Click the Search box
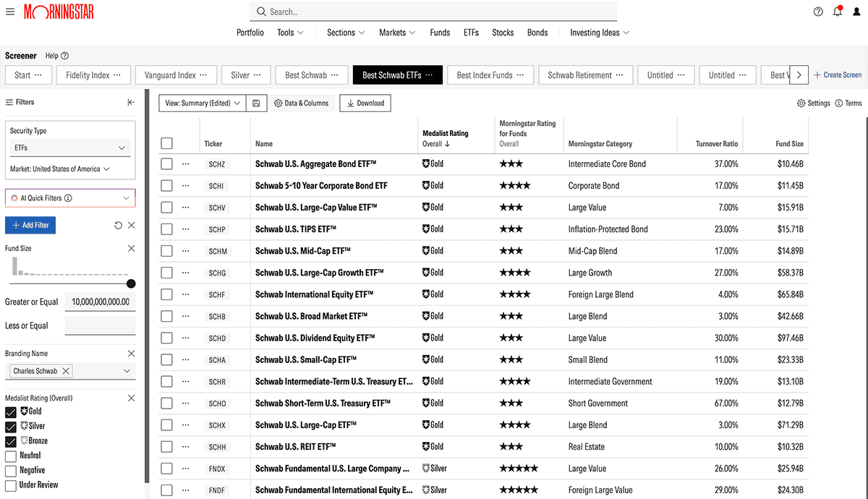 (433, 12)
